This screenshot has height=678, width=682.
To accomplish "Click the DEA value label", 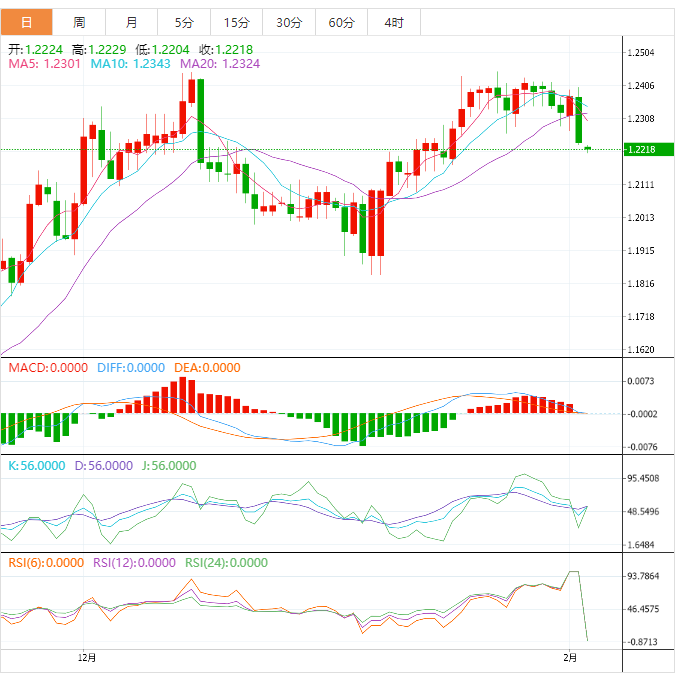I will click(x=207, y=367).
